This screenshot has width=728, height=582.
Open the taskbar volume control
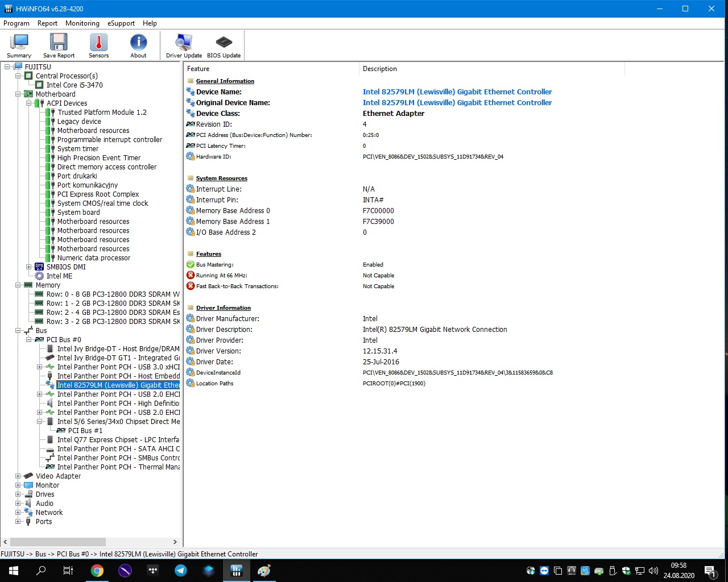pos(653,571)
